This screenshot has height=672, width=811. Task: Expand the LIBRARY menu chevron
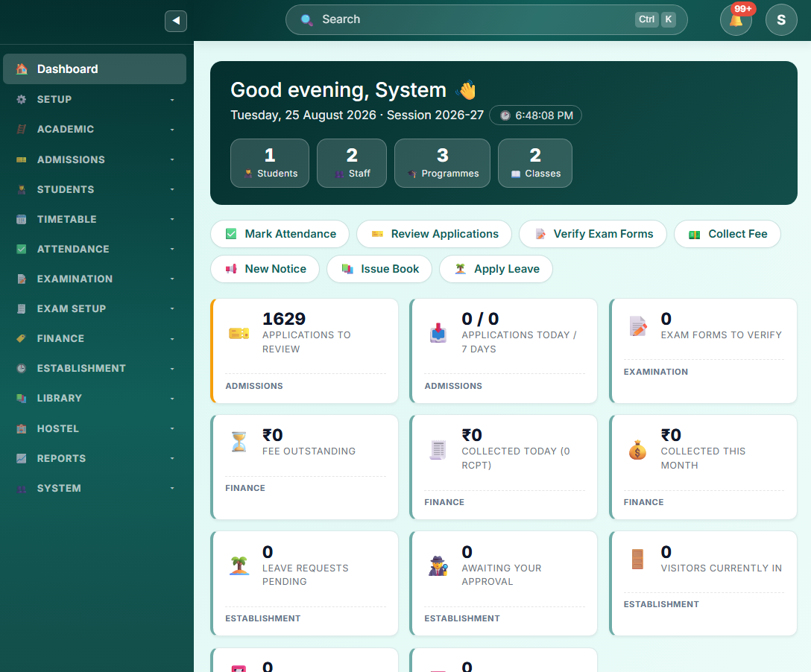(x=172, y=399)
